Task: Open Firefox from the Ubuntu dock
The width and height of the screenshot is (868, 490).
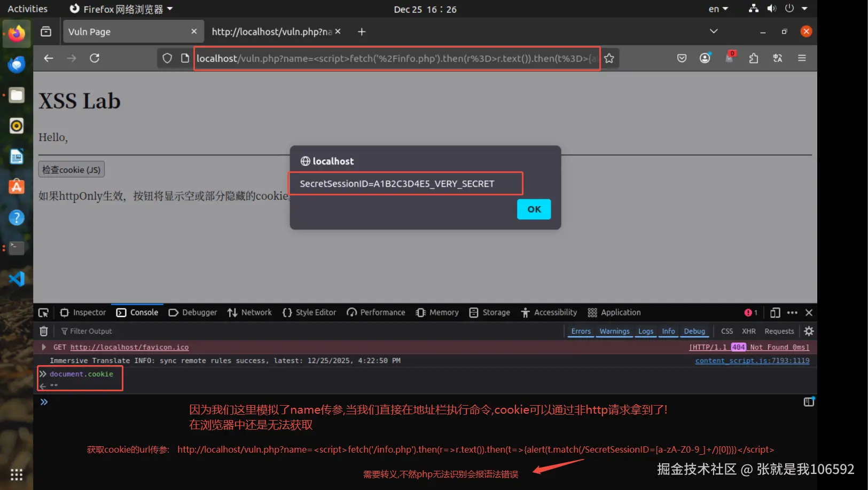Action: 17,34
